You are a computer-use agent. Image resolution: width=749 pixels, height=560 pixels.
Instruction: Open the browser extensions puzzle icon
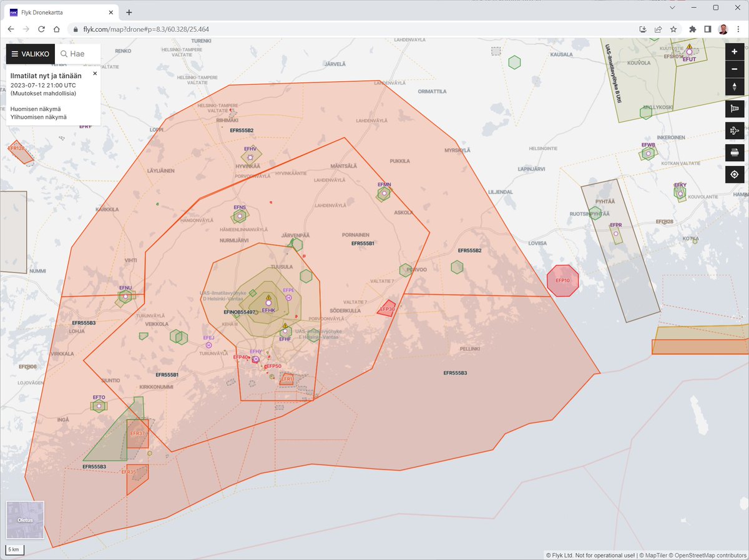(692, 29)
